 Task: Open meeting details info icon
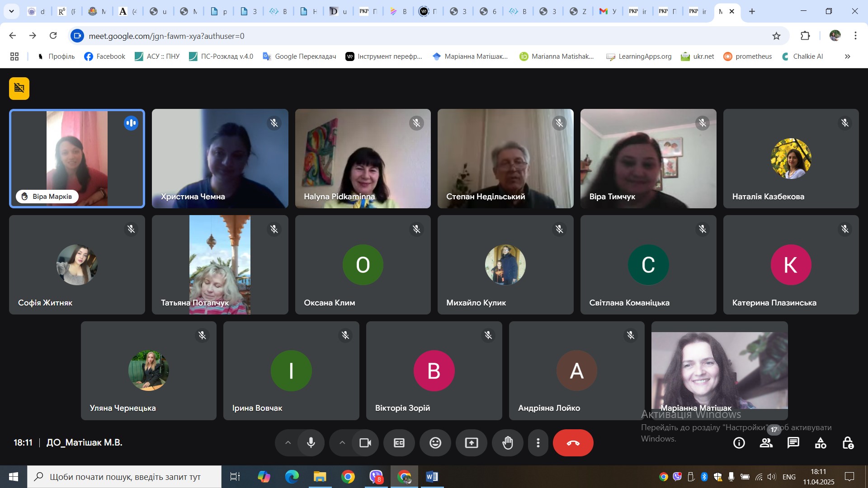739,443
